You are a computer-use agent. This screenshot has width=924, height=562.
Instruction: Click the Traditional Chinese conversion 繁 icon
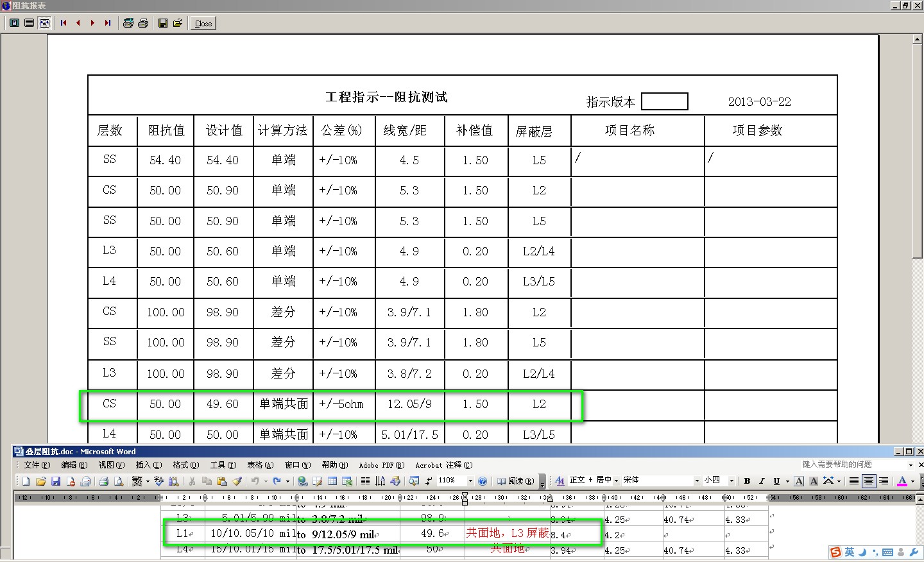[x=137, y=481]
